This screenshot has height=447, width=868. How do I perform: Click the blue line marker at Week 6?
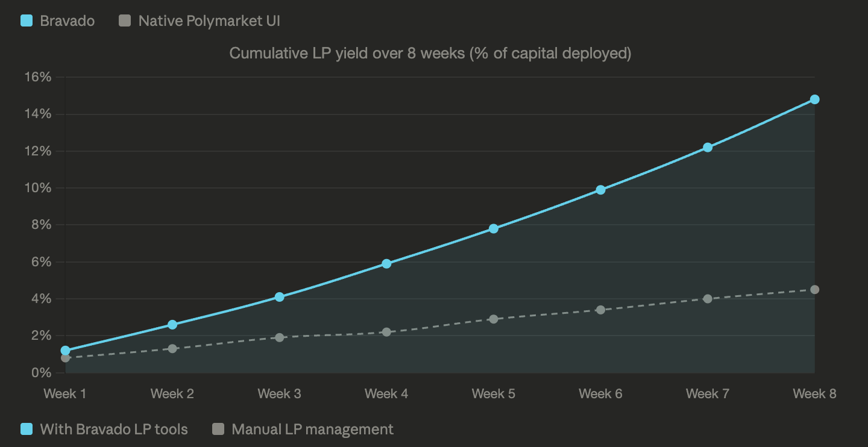pyautogui.click(x=600, y=190)
